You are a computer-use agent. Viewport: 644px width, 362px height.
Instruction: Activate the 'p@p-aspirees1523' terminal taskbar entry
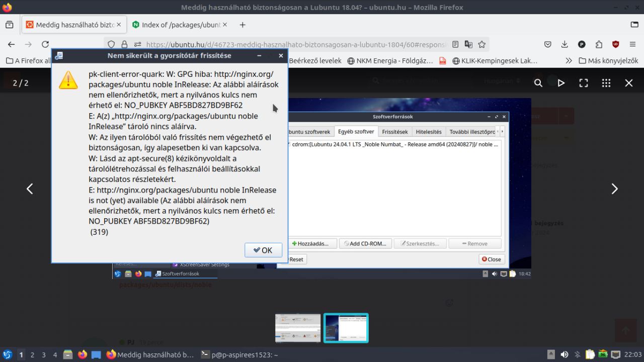(x=239, y=354)
